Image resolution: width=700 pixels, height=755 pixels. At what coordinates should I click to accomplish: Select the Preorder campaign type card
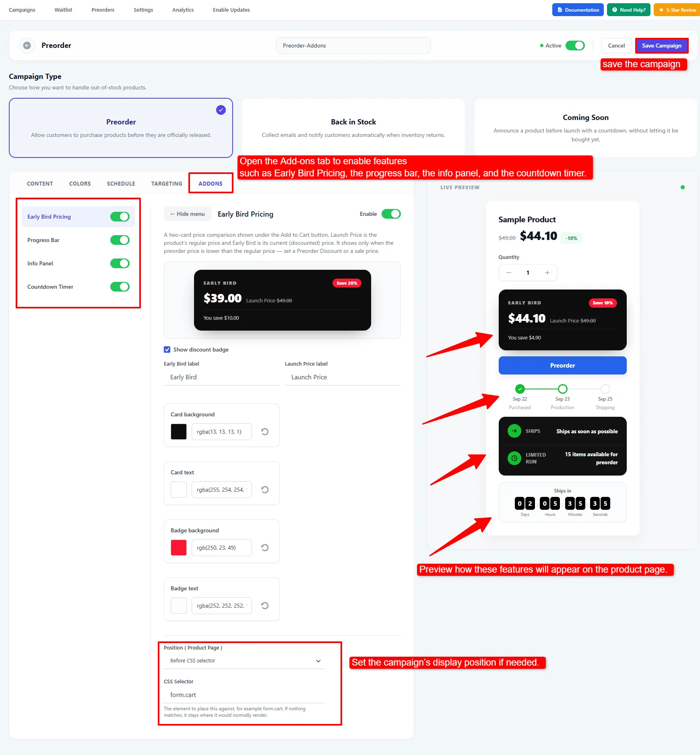[121, 128]
